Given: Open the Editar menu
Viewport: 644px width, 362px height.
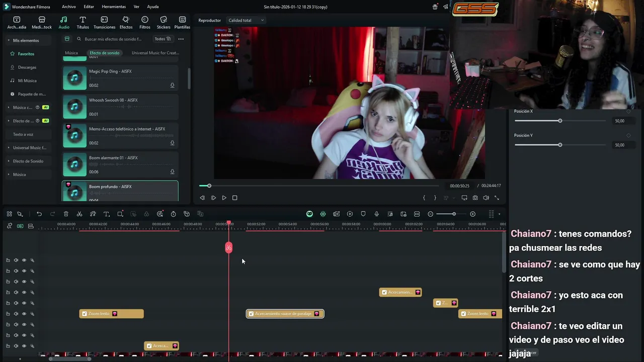Looking at the screenshot, I should tap(89, 7).
